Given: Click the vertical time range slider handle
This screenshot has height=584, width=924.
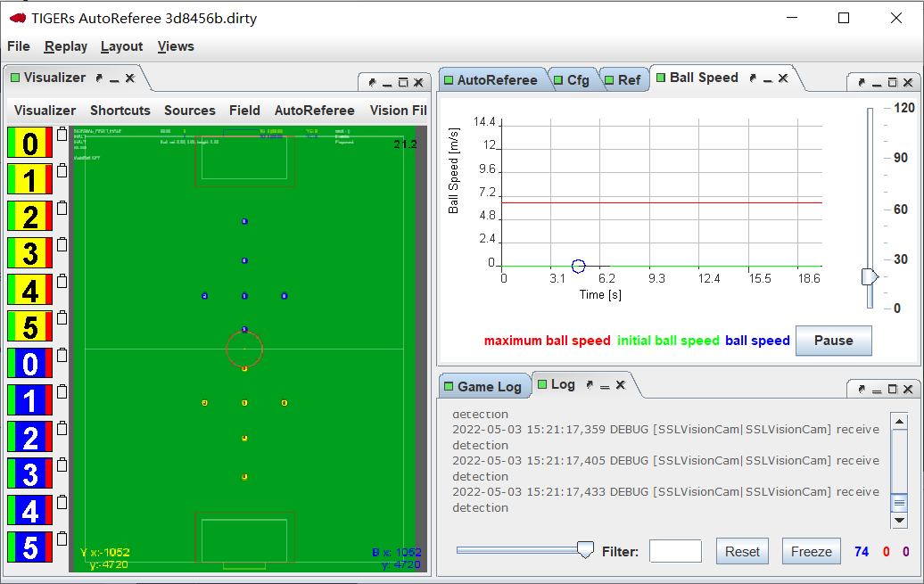Looking at the screenshot, I should coord(870,277).
